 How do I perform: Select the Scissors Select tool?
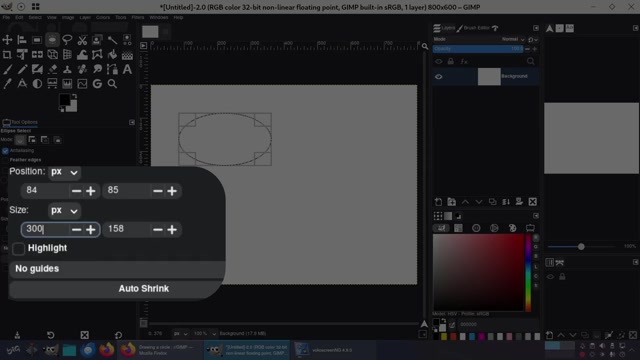(x=82, y=40)
